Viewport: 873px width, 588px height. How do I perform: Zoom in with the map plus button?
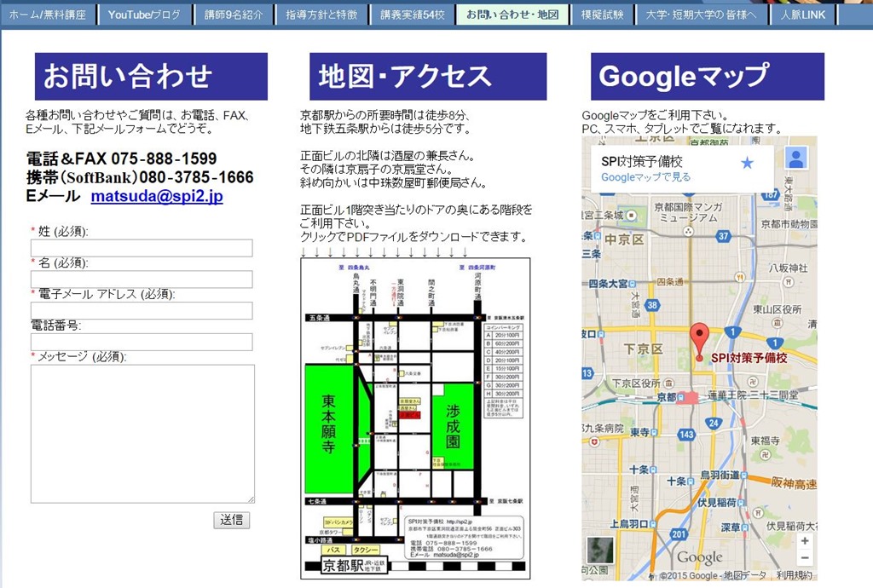(x=805, y=541)
